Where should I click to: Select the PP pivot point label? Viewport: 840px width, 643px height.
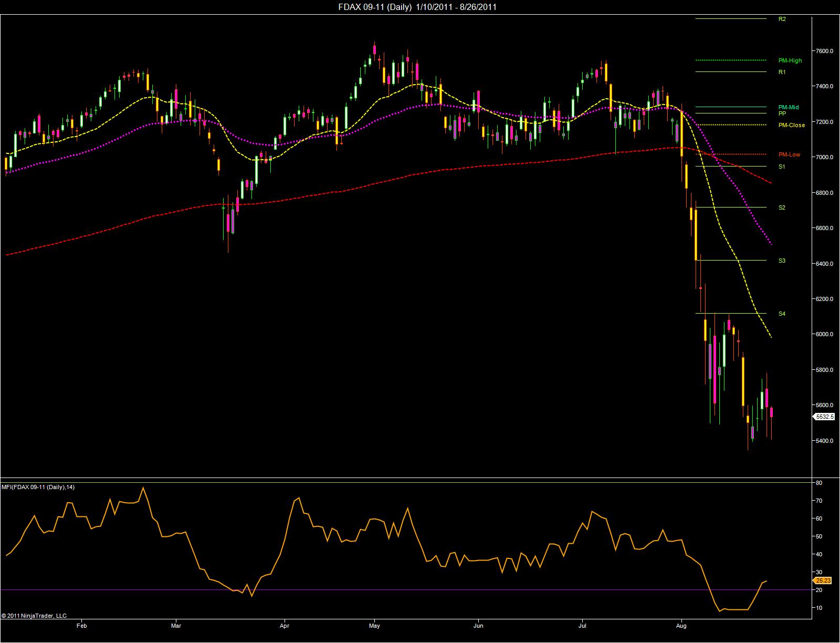click(x=782, y=113)
